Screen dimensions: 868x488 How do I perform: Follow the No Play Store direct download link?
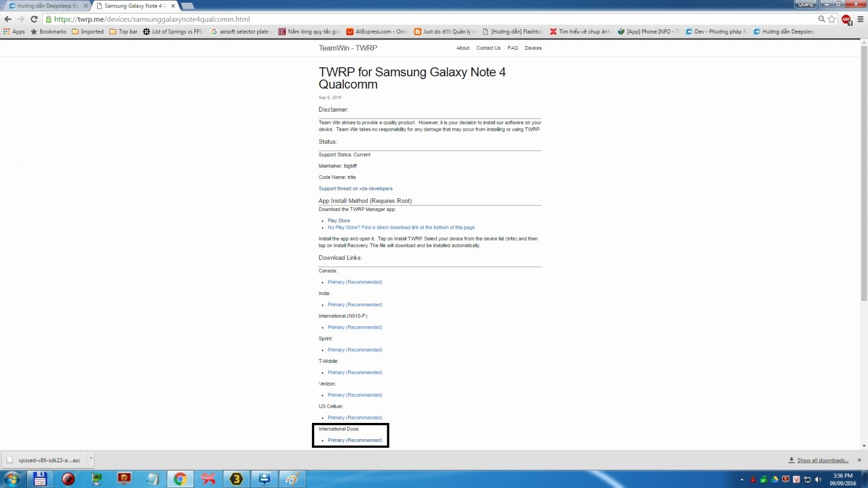[401, 228]
